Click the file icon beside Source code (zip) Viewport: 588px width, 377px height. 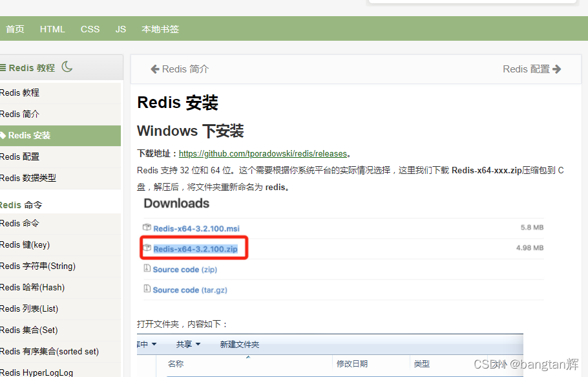147,268
